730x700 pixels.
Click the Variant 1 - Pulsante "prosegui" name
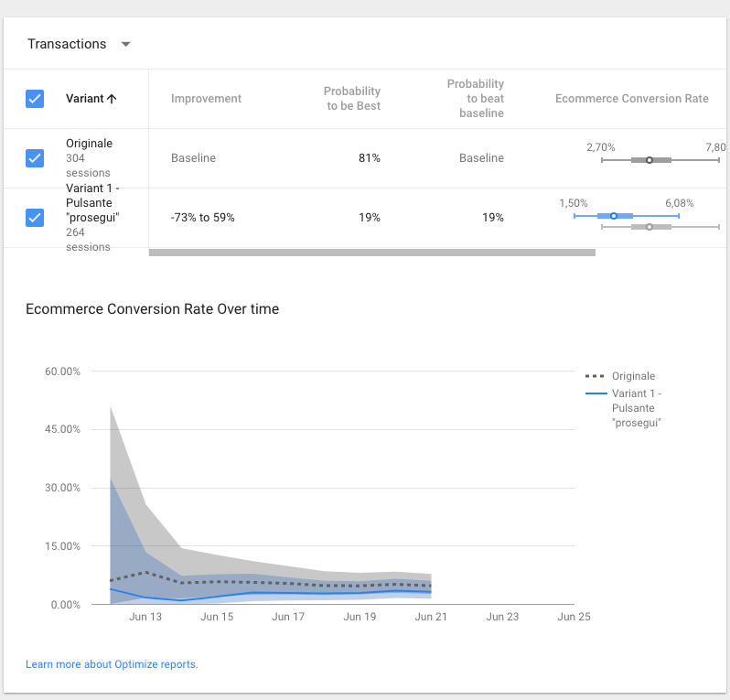[x=92, y=202]
